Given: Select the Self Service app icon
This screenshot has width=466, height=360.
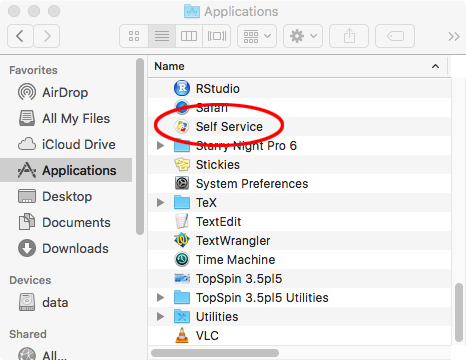Looking at the screenshot, I should 182,126.
